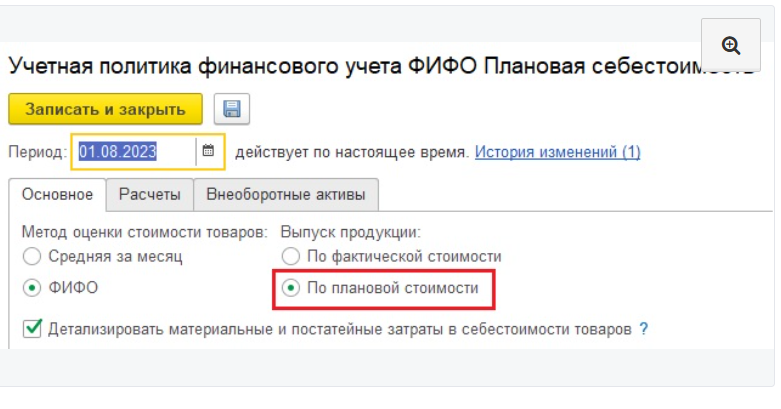Select По фактической стоимости radio option

(x=291, y=257)
